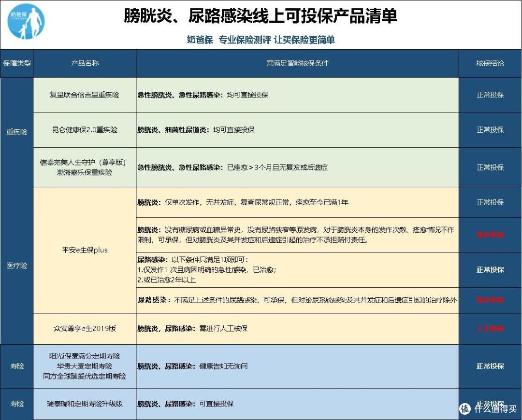Select the 产品名称 column header

[x=85, y=63]
